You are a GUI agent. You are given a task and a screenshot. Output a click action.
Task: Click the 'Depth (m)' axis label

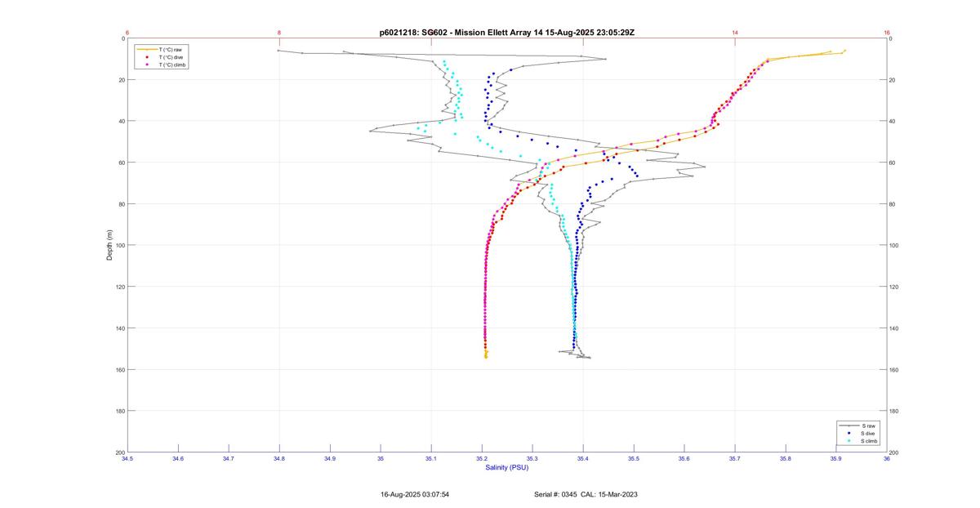pos(109,245)
